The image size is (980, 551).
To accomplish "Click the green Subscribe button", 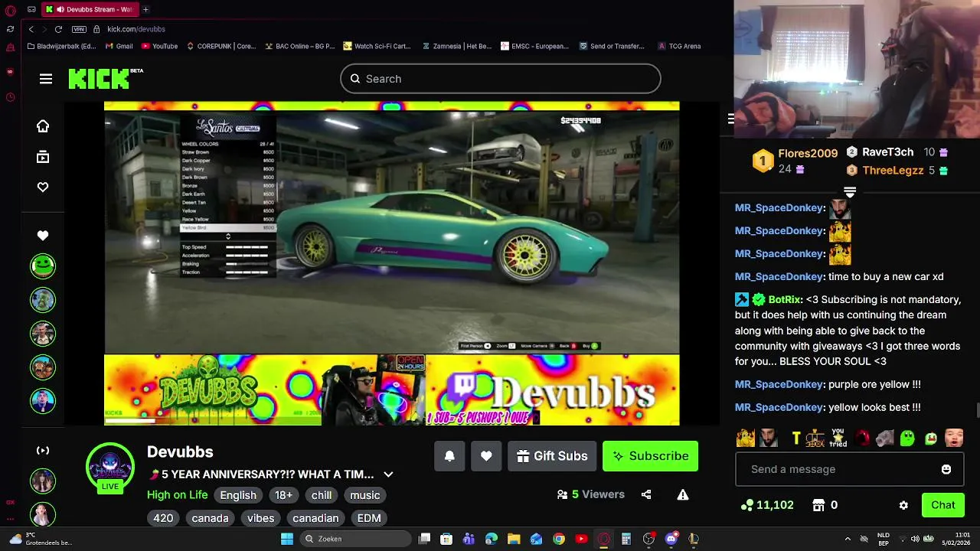I will [x=650, y=456].
